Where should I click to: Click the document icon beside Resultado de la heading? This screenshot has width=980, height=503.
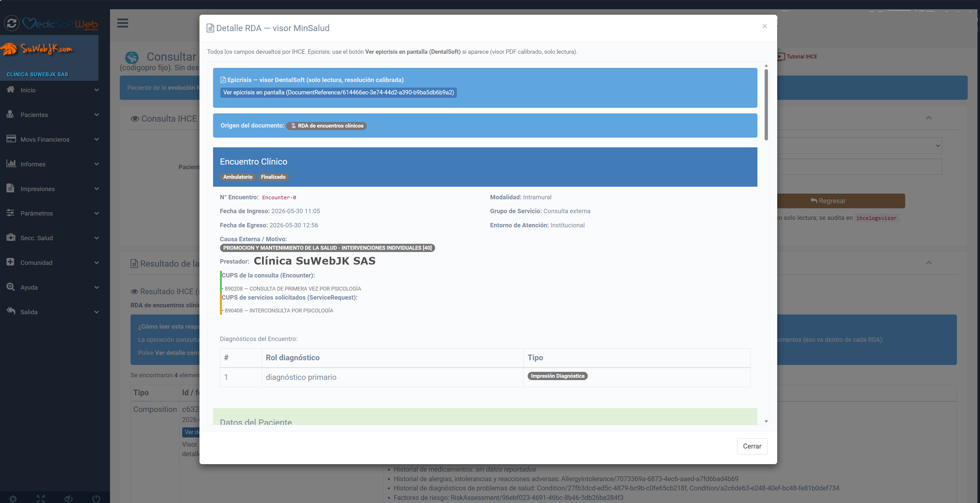pyautogui.click(x=134, y=264)
